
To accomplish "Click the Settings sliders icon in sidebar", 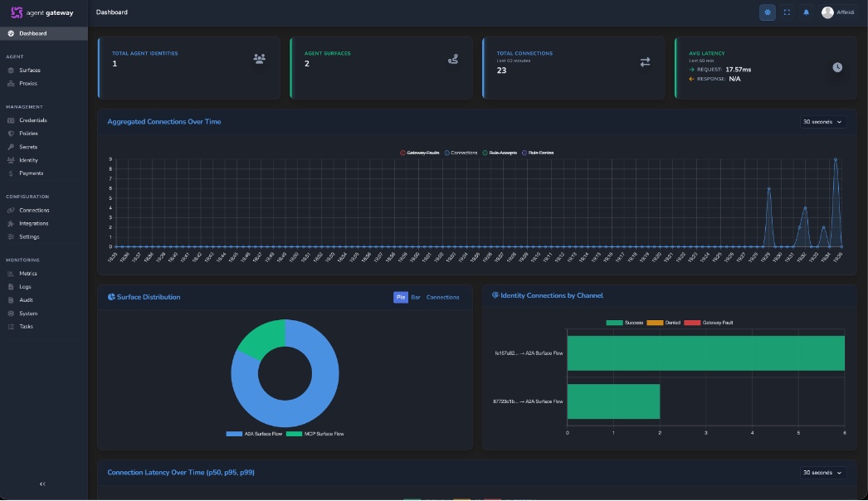I will (11, 237).
